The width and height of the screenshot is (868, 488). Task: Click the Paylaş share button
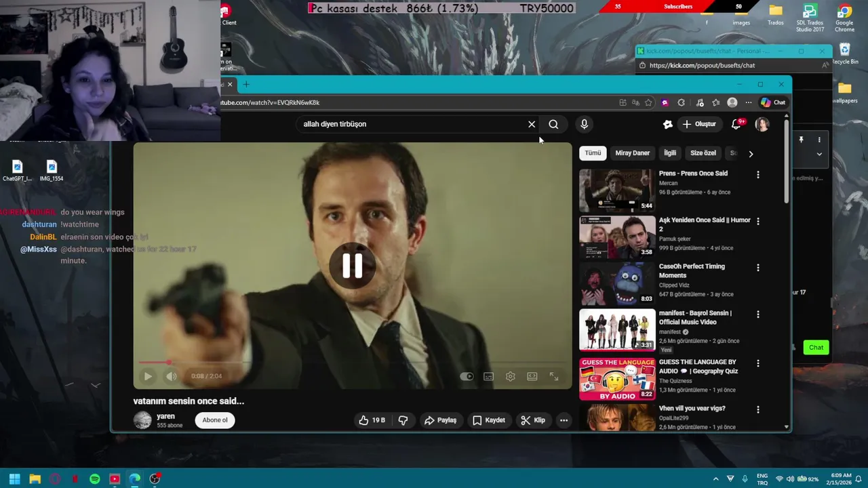[440, 420]
